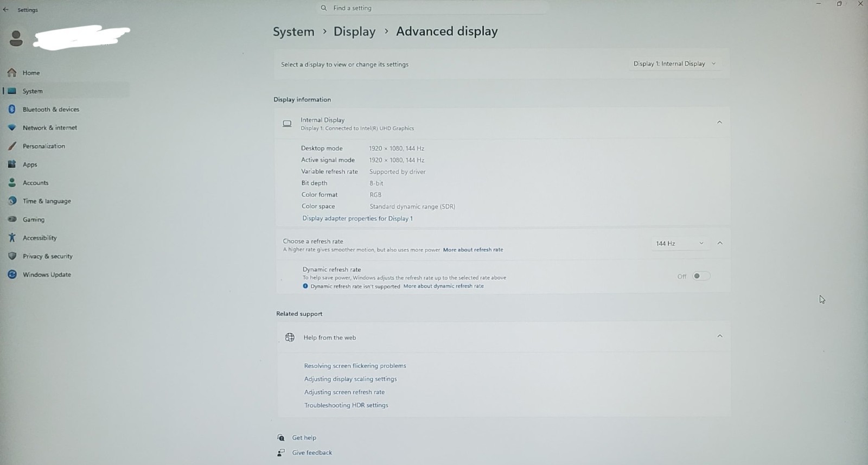The width and height of the screenshot is (868, 465).
Task: Open the 144 Hz refresh rate dropdown
Action: (x=679, y=243)
